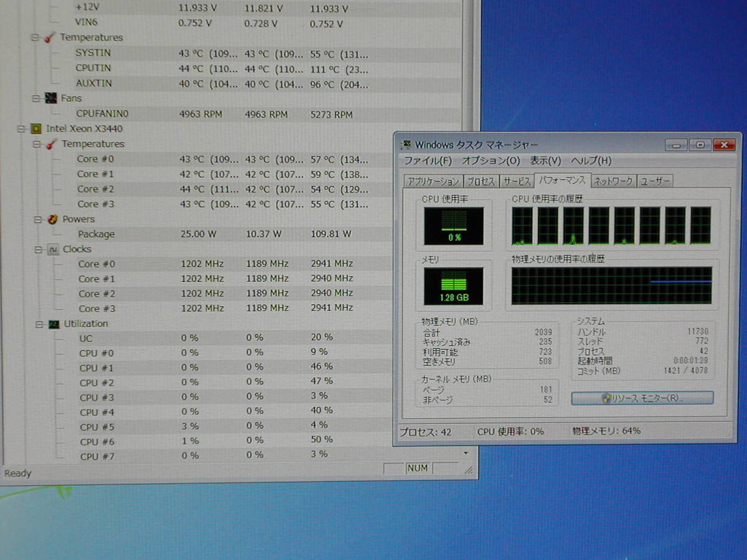Click the Fans section fan icon
Viewport: 747px width, 560px height.
coord(52,98)
